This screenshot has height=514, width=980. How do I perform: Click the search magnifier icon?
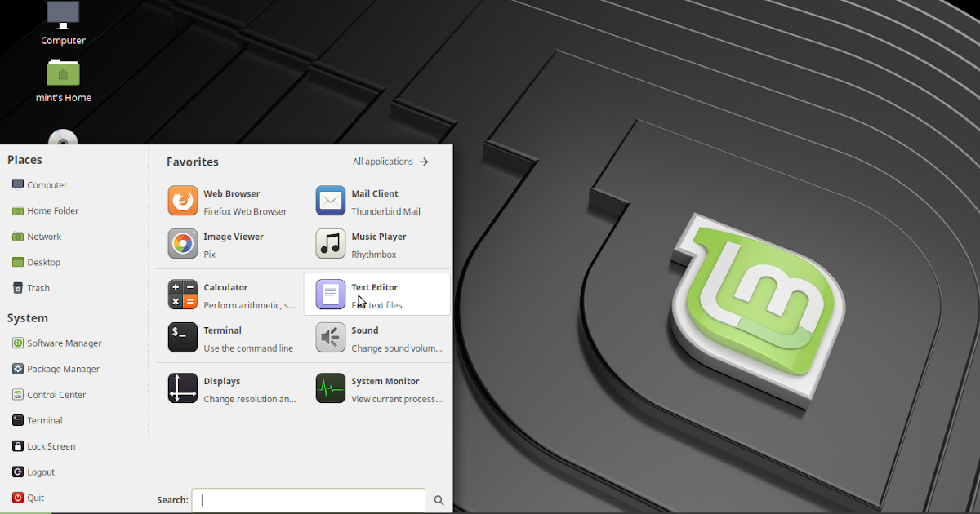pos(439,499)
